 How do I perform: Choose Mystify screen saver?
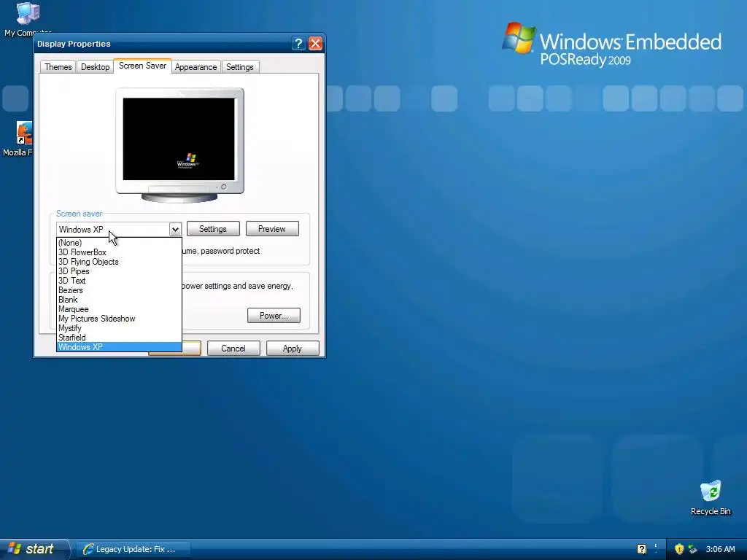(119, 329)
